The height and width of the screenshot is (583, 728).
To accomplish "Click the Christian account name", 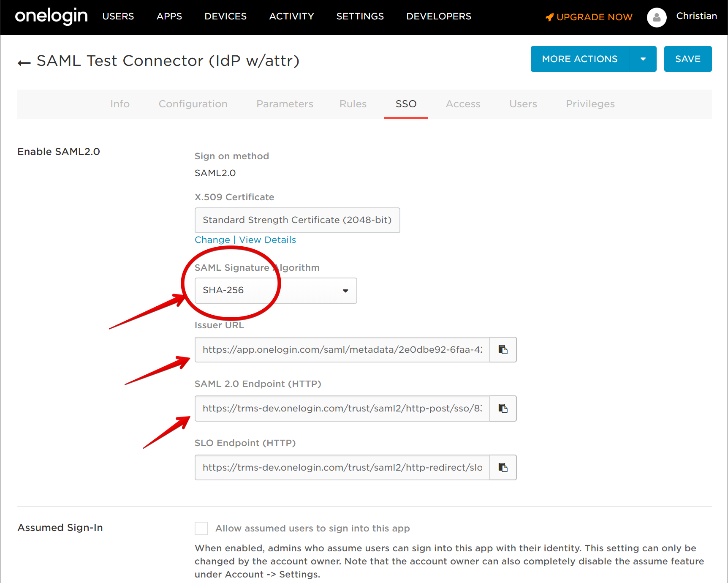I will (697, 16).
